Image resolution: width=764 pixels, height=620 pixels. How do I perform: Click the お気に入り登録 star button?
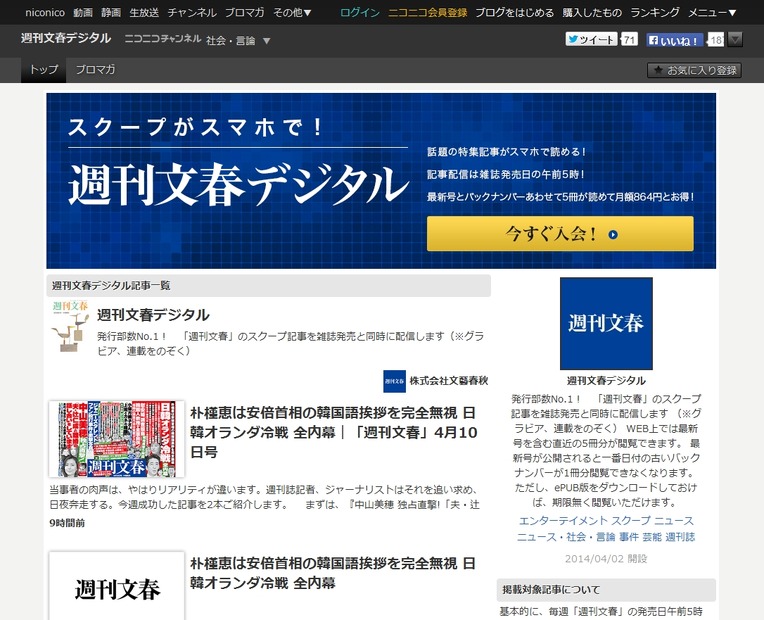tap(694, 70)
